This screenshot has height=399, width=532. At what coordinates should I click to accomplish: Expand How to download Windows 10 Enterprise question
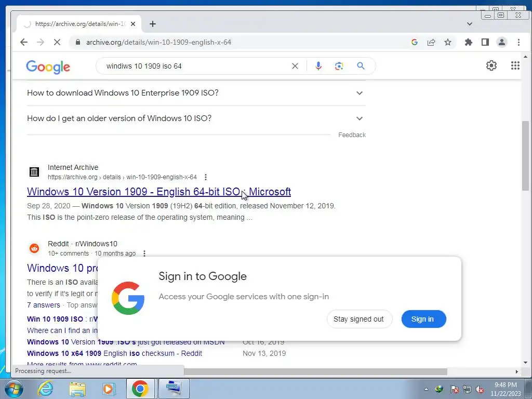click(x=196, y=93)
